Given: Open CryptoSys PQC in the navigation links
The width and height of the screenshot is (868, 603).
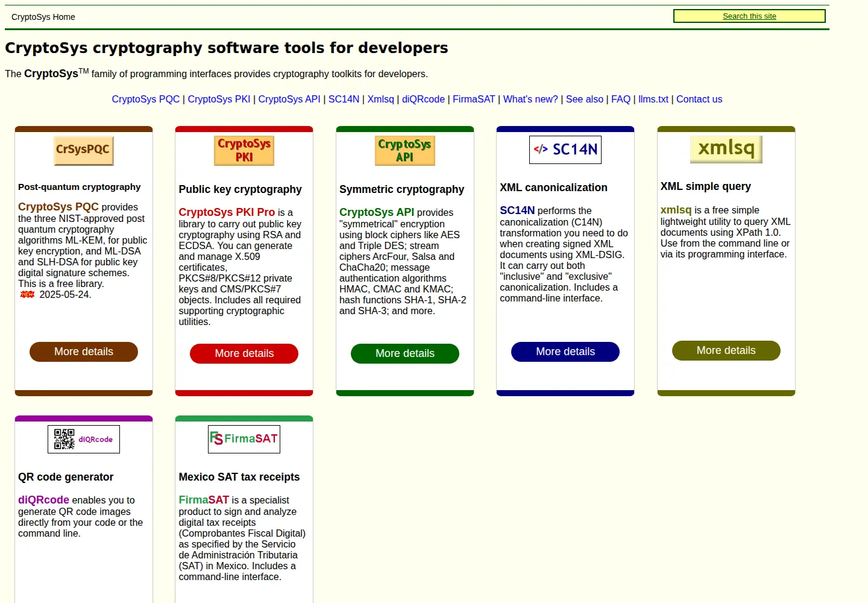Looking at the screenshot, I should click(x=146, y=99).
